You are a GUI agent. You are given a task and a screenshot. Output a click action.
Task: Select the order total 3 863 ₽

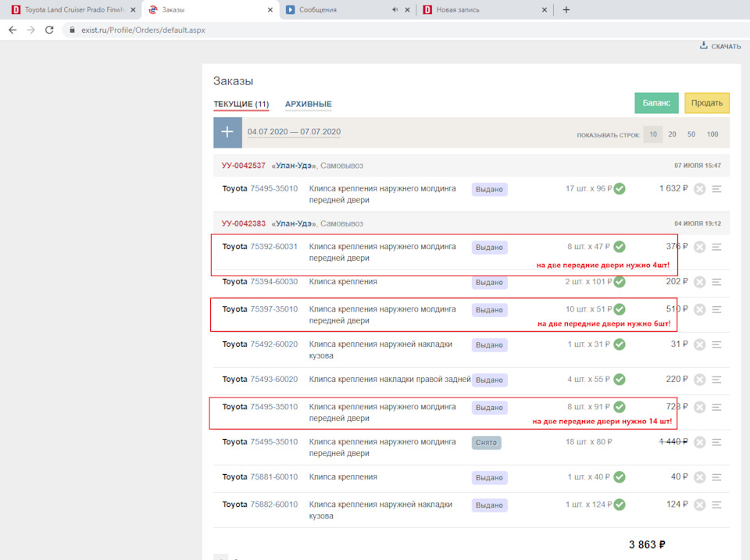647,544
